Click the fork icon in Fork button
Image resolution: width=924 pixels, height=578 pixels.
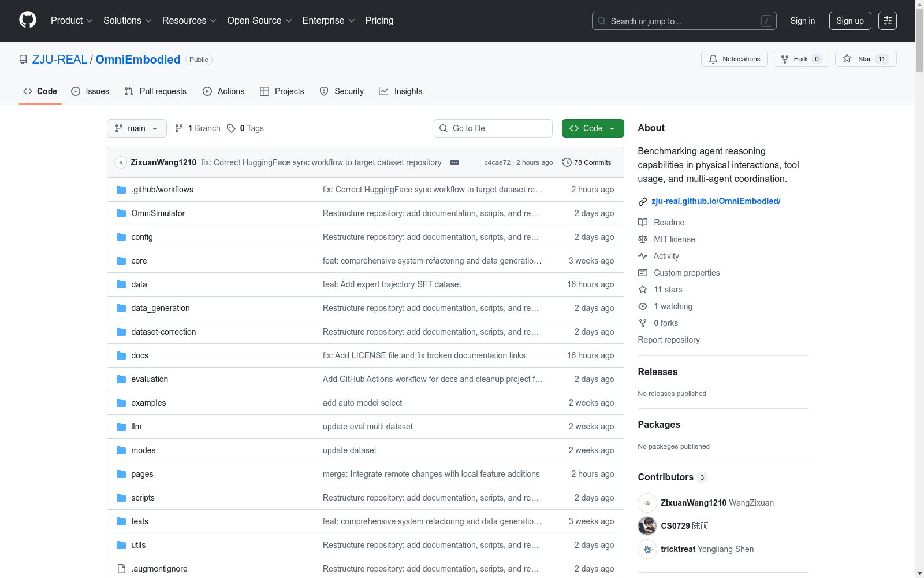tap(785, 59)
